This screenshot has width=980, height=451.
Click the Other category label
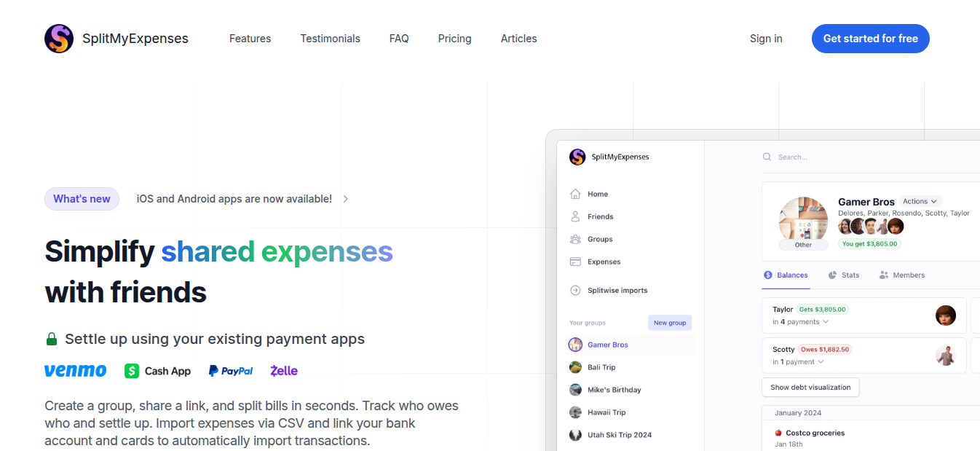(803, 245)
